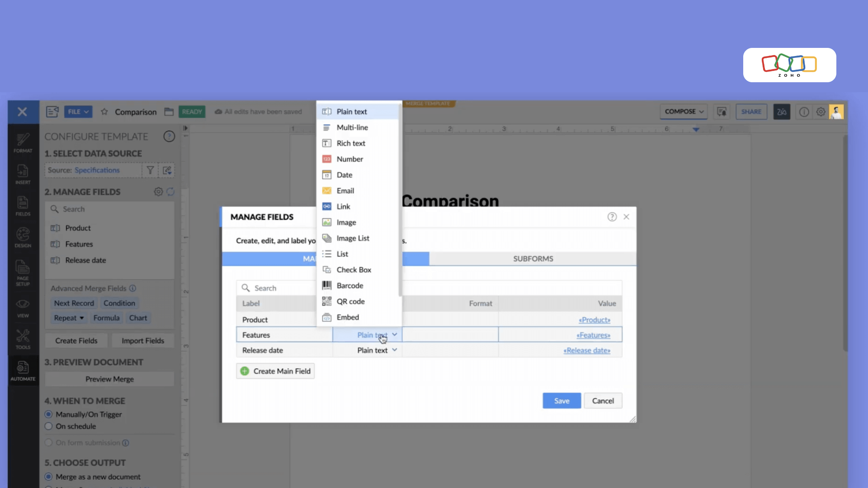The image size is (868, 488).
Task: Switch to the SUBFORMS tab
Action: (x=533, y=258)
